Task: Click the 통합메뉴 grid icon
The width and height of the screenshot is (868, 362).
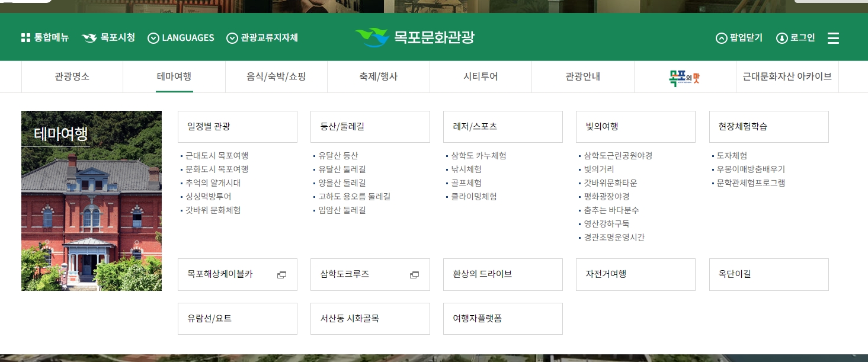Action: (25, 37)
